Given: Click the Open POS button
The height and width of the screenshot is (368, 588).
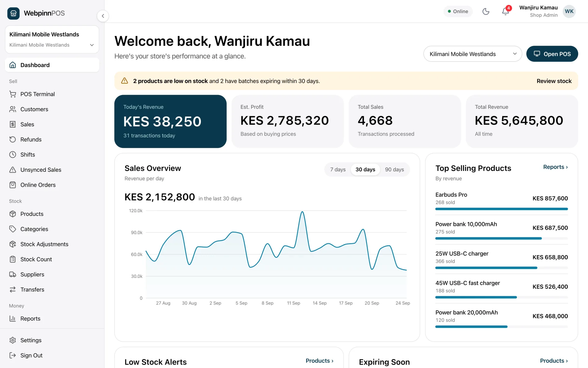Looking at the screenshot, I should (x=552, y=54).
